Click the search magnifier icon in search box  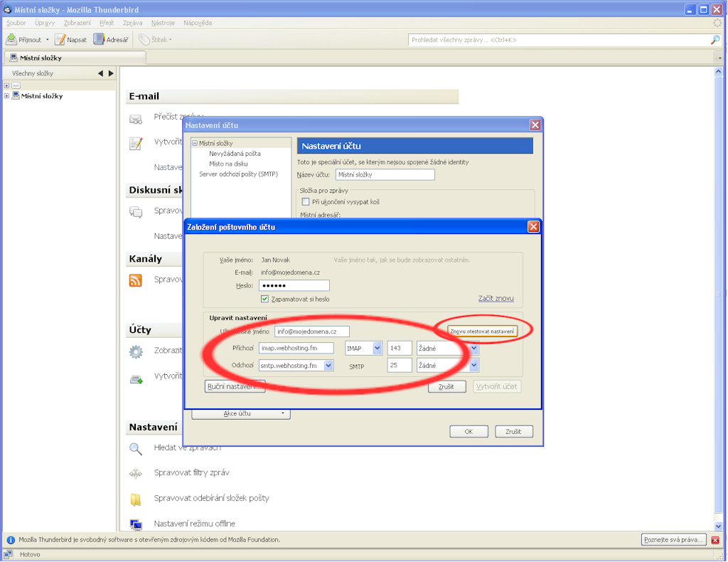click(715, 40)
